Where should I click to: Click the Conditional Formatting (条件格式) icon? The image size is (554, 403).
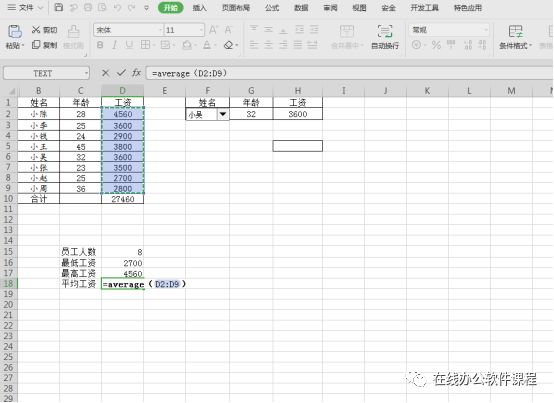pyautogui.click(x=515, y=31)
